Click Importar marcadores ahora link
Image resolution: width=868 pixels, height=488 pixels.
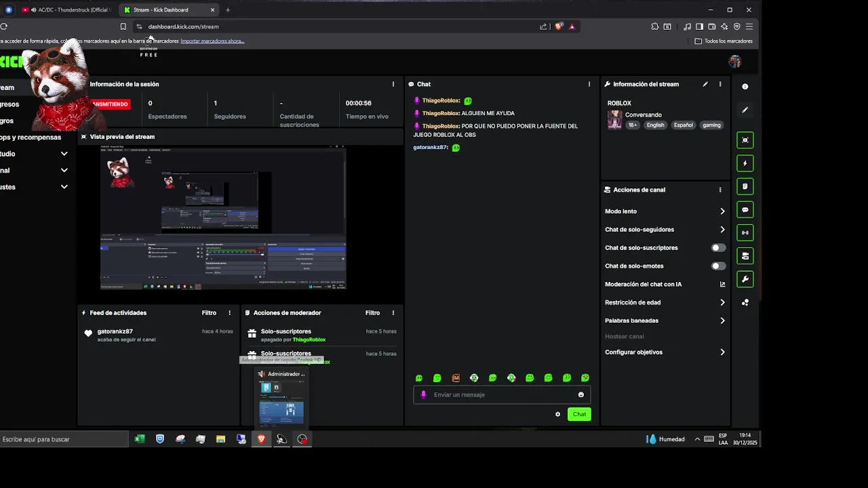click(x=212, y=41)
